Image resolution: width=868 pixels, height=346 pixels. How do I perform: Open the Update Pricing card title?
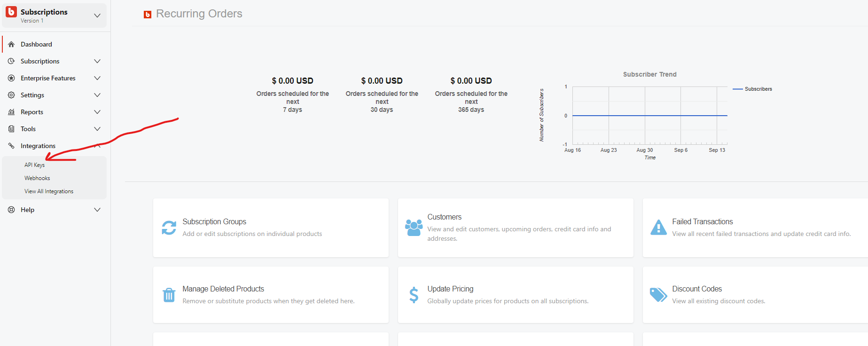(450, 289)
